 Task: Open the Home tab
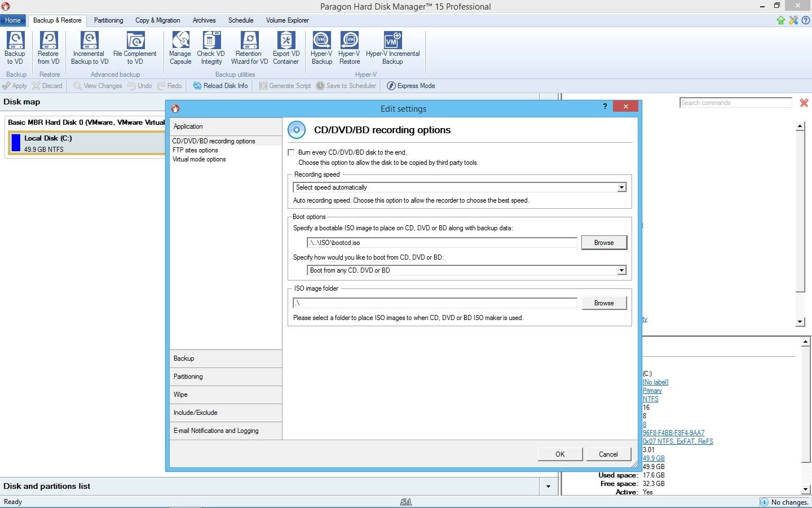click(x=12, y=20)
